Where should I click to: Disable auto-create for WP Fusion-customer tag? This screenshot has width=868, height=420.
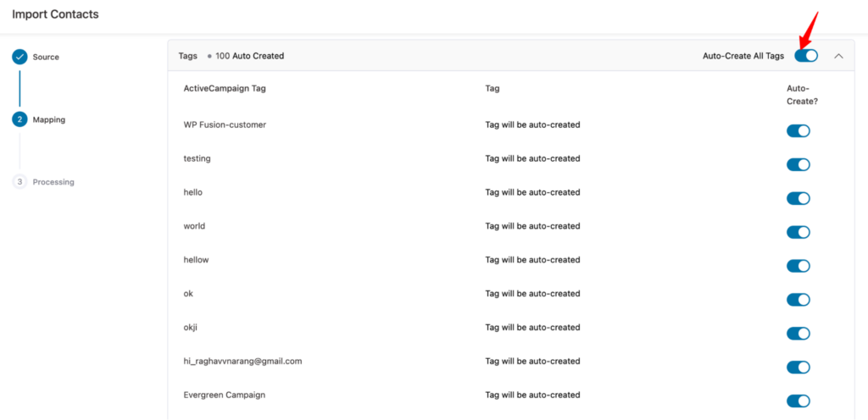click(798, 130)
